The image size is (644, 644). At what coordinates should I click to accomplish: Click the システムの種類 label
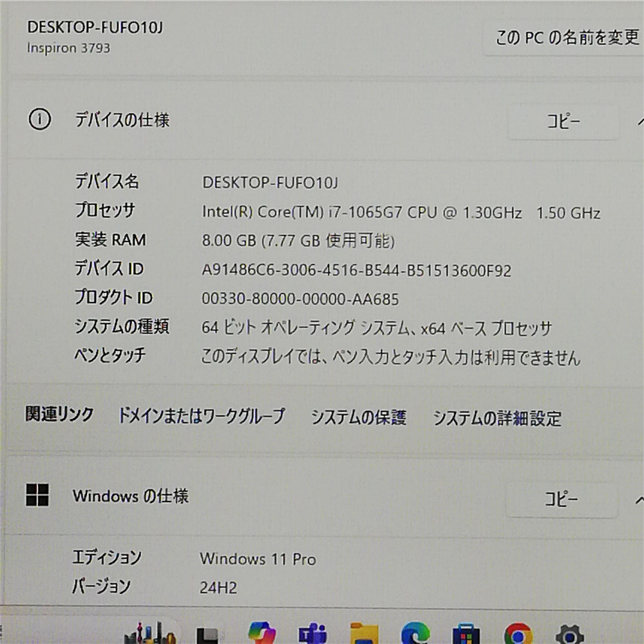(x=122, y=326)
